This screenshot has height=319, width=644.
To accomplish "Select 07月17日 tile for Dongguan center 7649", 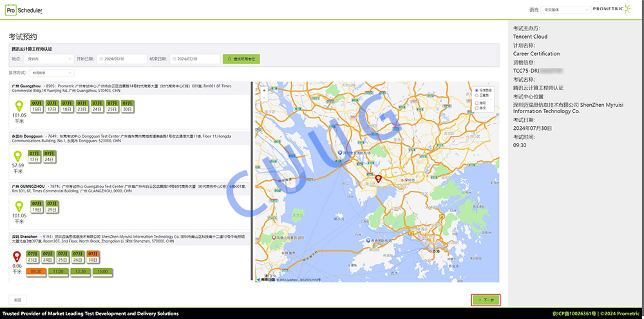I will tap(35, 156).
